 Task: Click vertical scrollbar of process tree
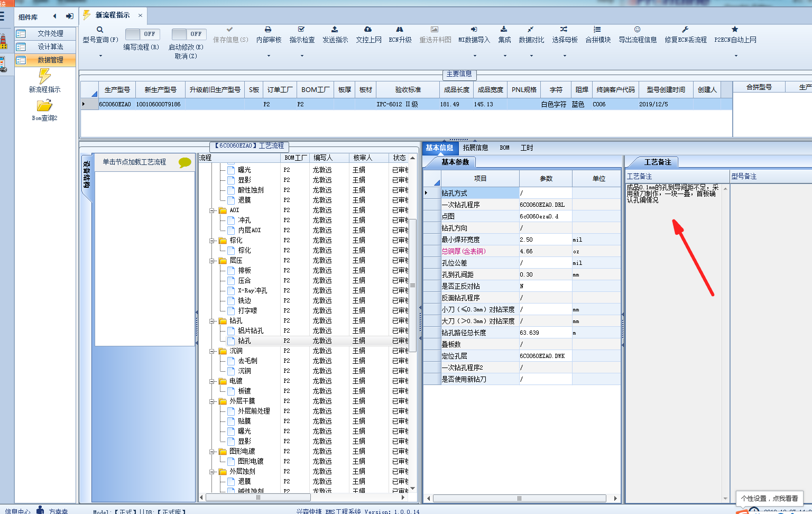click(413, 286)
